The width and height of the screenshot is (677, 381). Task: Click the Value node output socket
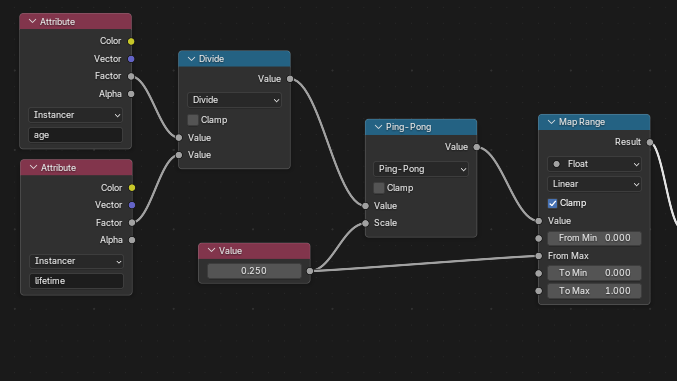pos(310,271)
